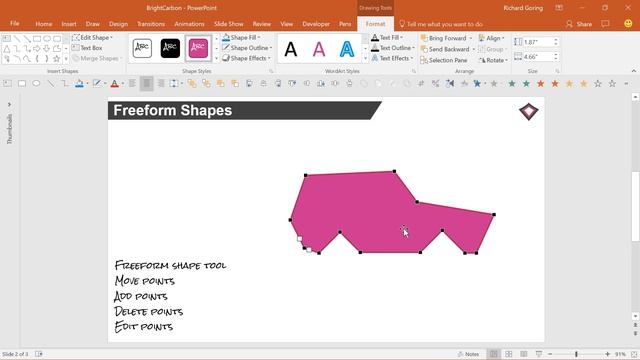640x360 pixels.
Task: Expand the Thumbnails pane chevron
Action: coord(9,104)
